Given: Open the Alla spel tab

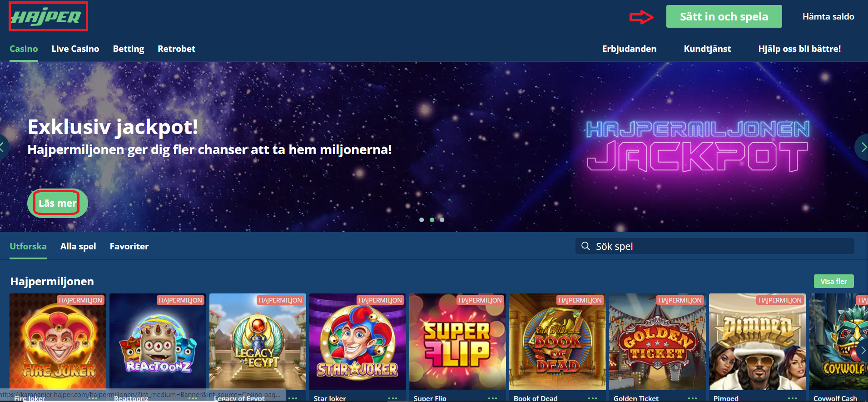Looking at the screenshot, I should click(78, 246).
